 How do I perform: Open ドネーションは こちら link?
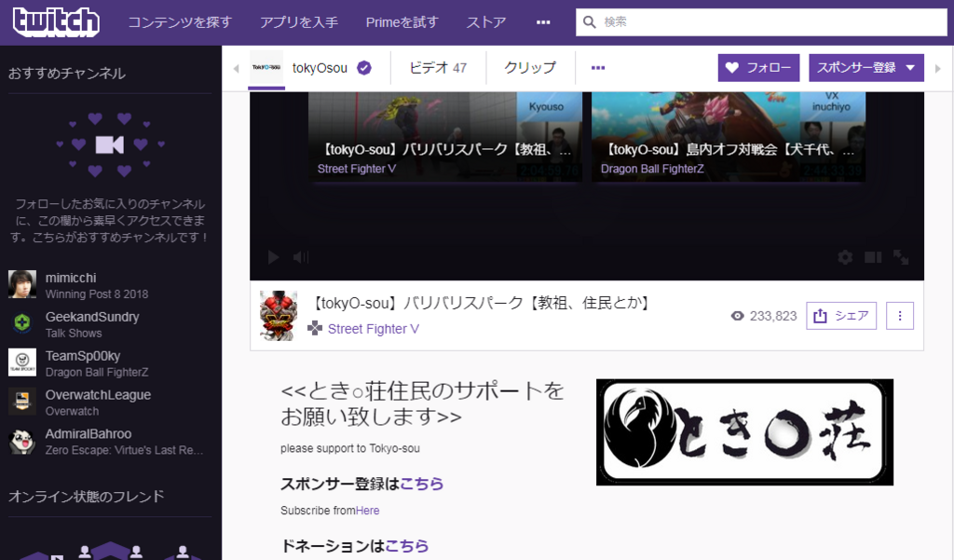click(406, 546)
